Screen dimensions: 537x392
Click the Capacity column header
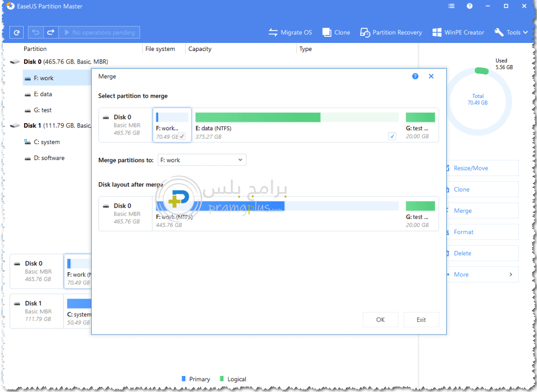point(200,49)
